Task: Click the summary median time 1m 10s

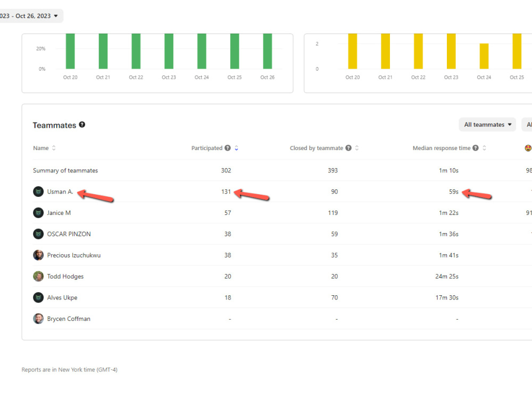Action: [x=448, y=170]
